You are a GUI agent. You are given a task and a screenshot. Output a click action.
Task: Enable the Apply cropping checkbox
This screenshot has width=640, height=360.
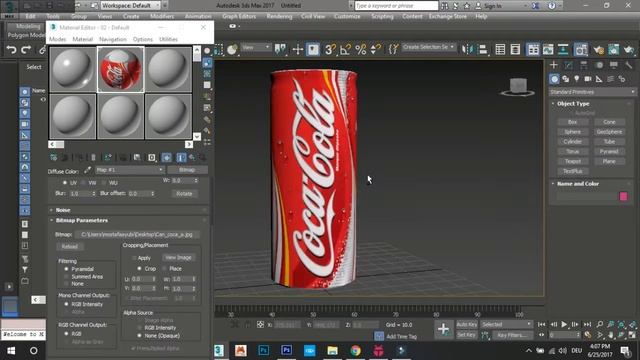(x=134, y=258)
